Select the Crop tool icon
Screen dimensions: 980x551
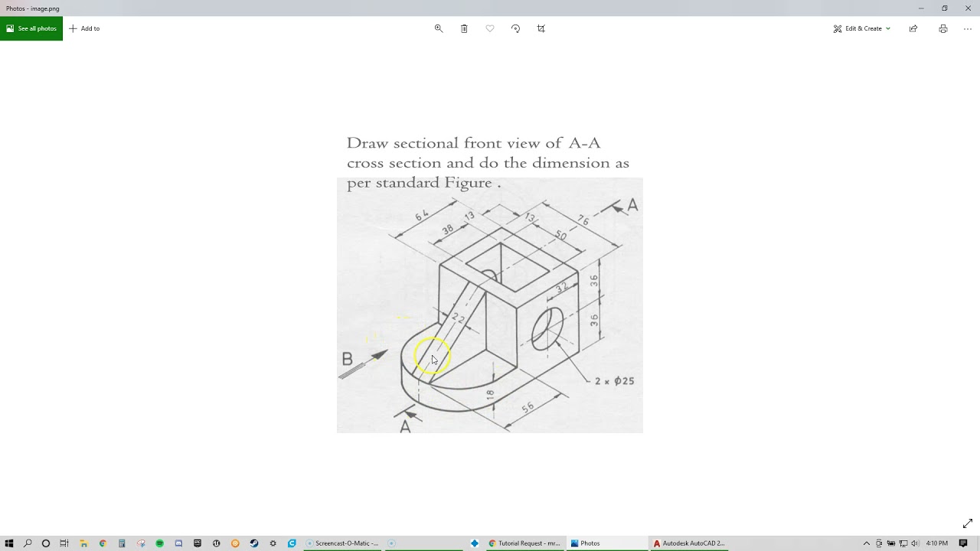[541, 28]
